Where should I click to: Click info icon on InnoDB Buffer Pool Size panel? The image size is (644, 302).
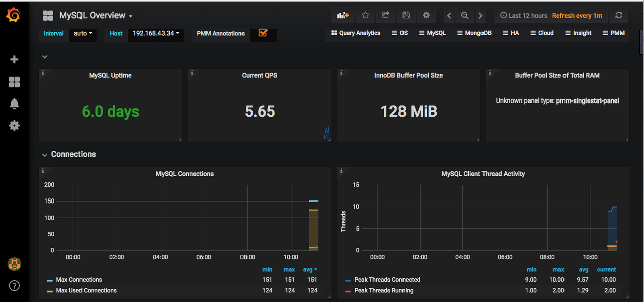pyautogui.click(x=341, y=73)
